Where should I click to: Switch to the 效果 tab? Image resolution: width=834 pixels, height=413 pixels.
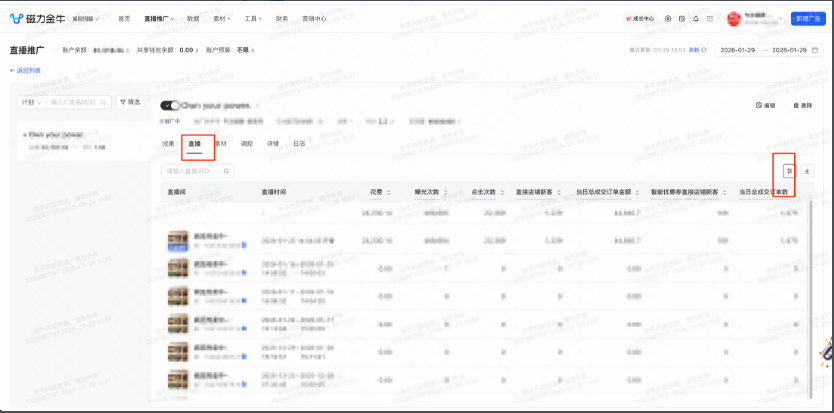pos(168,143)
